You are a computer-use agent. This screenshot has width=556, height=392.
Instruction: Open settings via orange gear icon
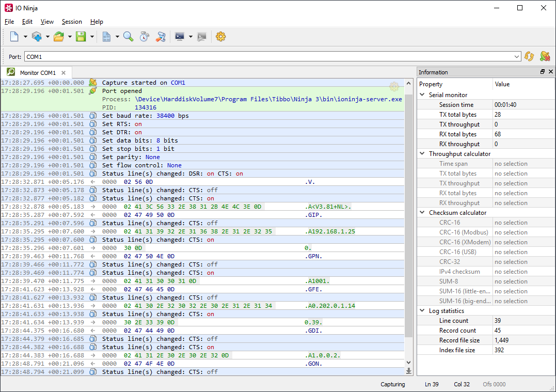click(220, 37)
